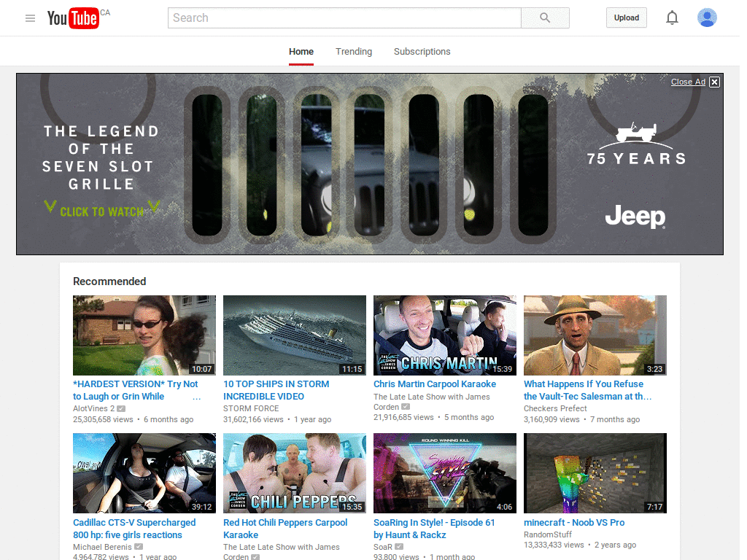This screenshot has height=560, width=747.
Task: Click verified badge beside SoaR
Action: tap(399, 547)
